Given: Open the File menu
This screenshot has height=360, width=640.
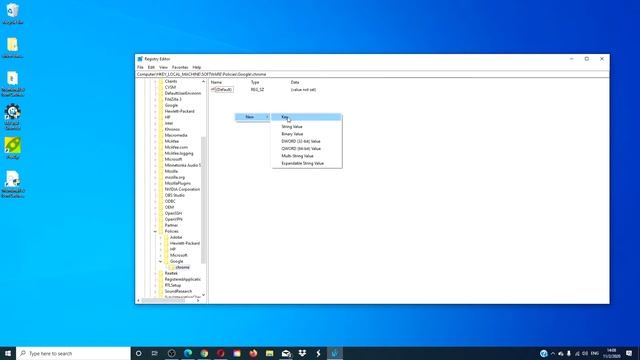Looking at the screenshot, I should point(140,67).
